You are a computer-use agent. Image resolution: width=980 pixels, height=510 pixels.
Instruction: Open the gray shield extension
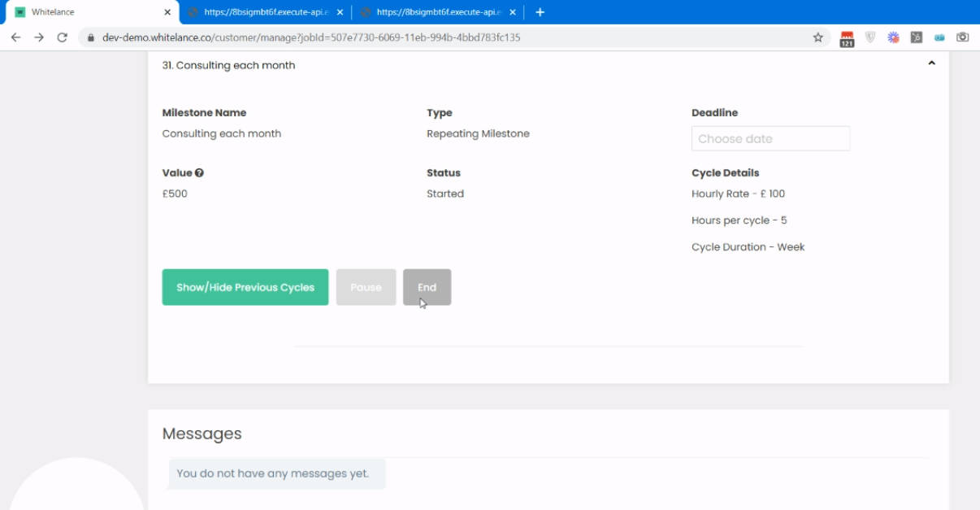870,37
